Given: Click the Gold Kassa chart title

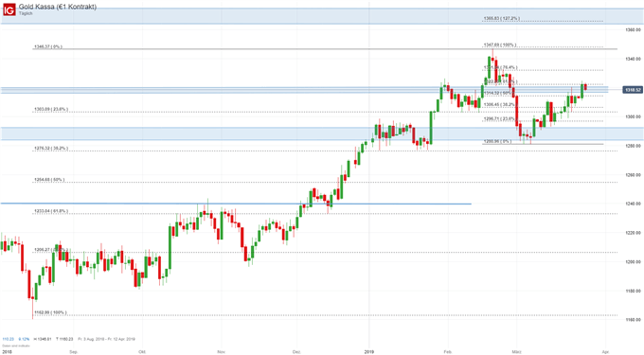Looking at the screenshot, I should pos(58,7).
